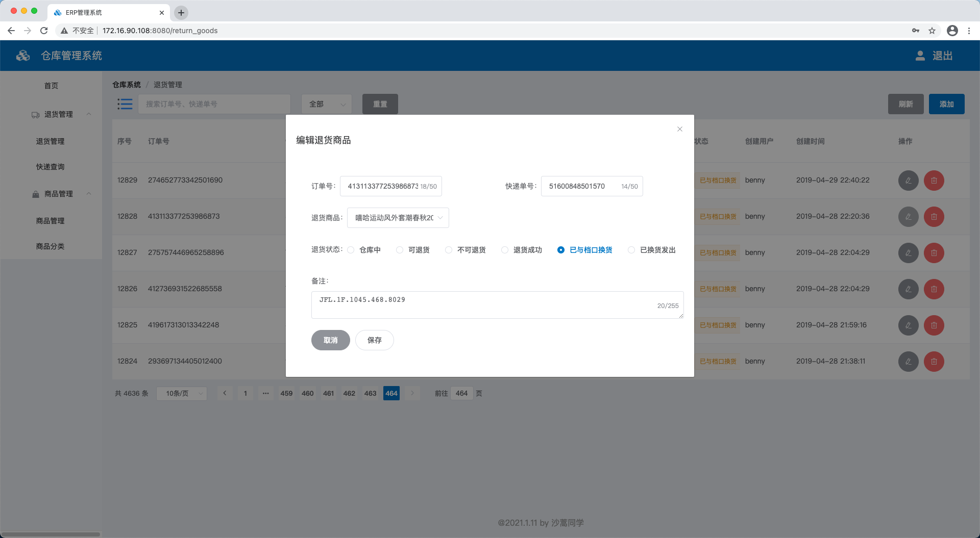Image resolution: width=980 pixels, height=538 pixels.
Task: Open the 退货管理 submenu item
Action: click(x=50, y=141)
